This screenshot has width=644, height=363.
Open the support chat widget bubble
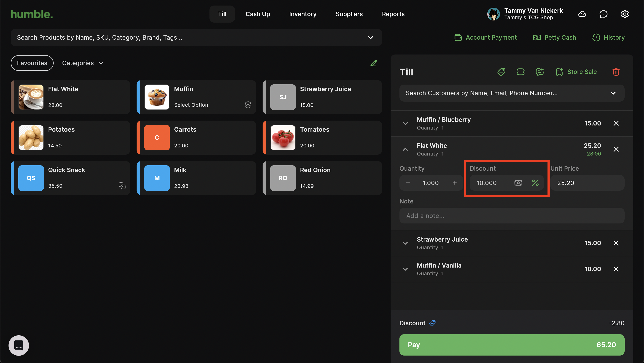[x=19, y=345]
